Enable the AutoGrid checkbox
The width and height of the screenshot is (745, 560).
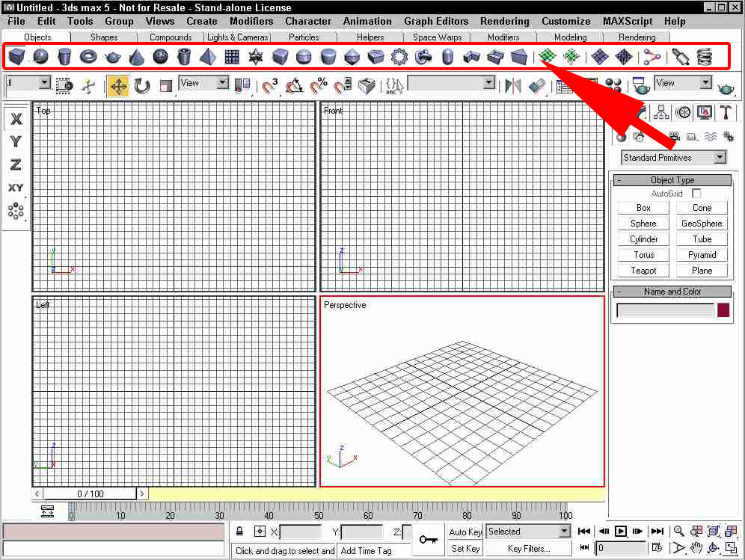(x=696, y=194)
